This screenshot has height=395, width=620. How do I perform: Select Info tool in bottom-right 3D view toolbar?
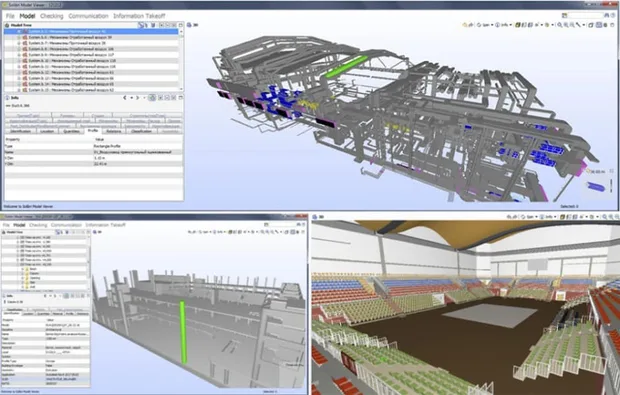[x=547, y=217]
